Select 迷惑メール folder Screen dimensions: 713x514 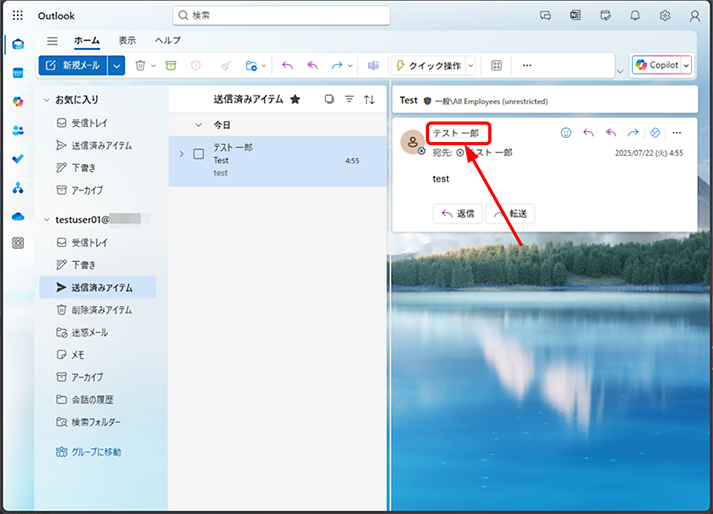pyautogui.click(x=98, y=333)
